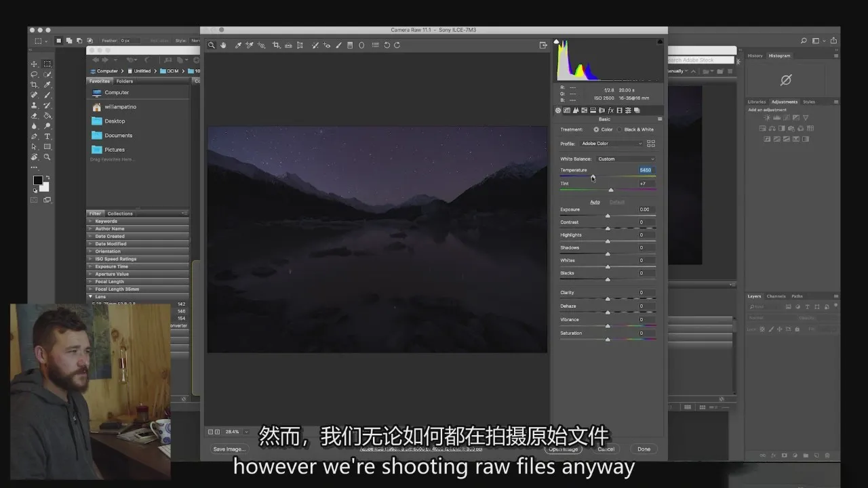Select Photoshop Type tool
868x488 pixels.
point(47,136)
